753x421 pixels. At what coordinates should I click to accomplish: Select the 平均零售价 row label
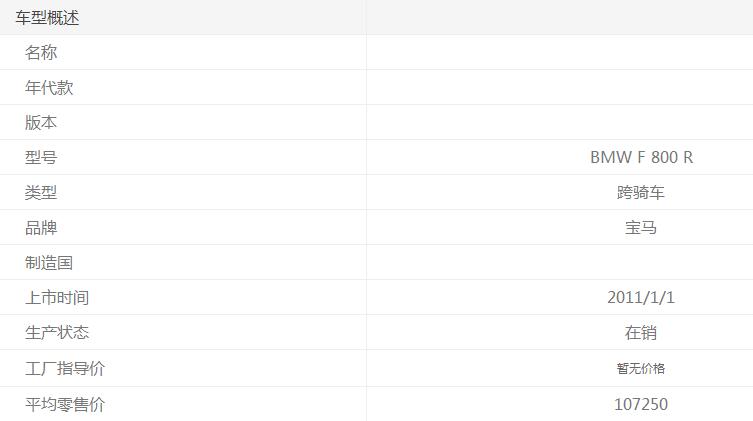65,405
